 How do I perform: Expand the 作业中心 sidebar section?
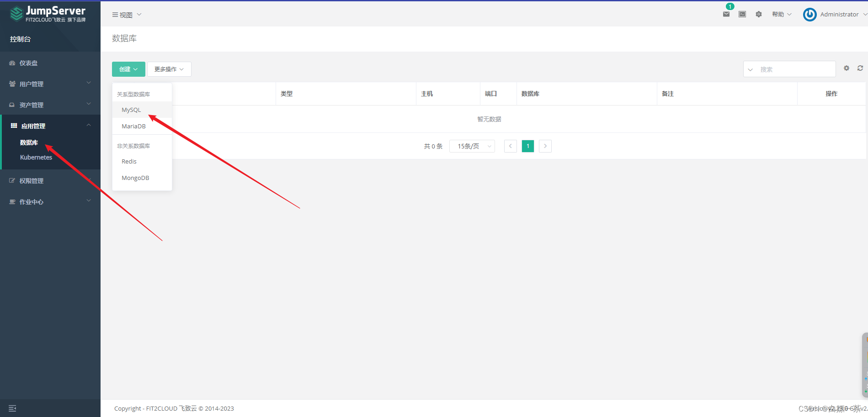50,202
